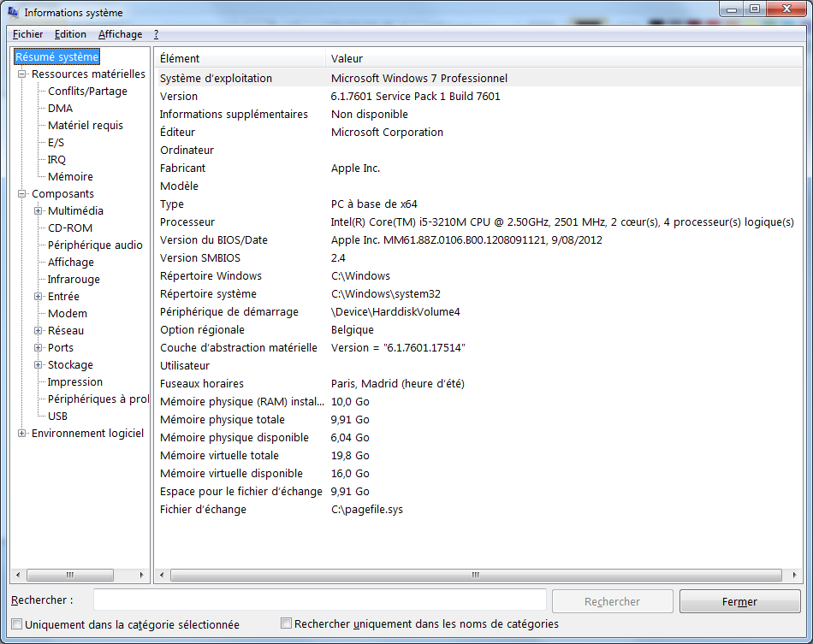
Task: Click details pane scroll left arrow
Action: point(162,575)
